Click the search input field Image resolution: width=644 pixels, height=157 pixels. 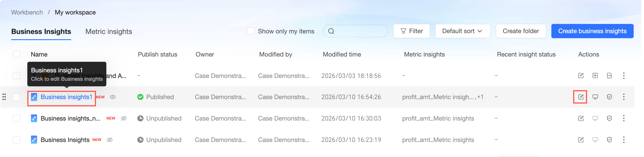tap(359, 31)
